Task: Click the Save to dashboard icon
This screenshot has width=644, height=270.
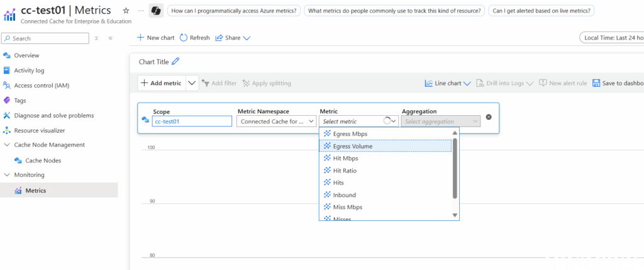Action: pos(596,83)
